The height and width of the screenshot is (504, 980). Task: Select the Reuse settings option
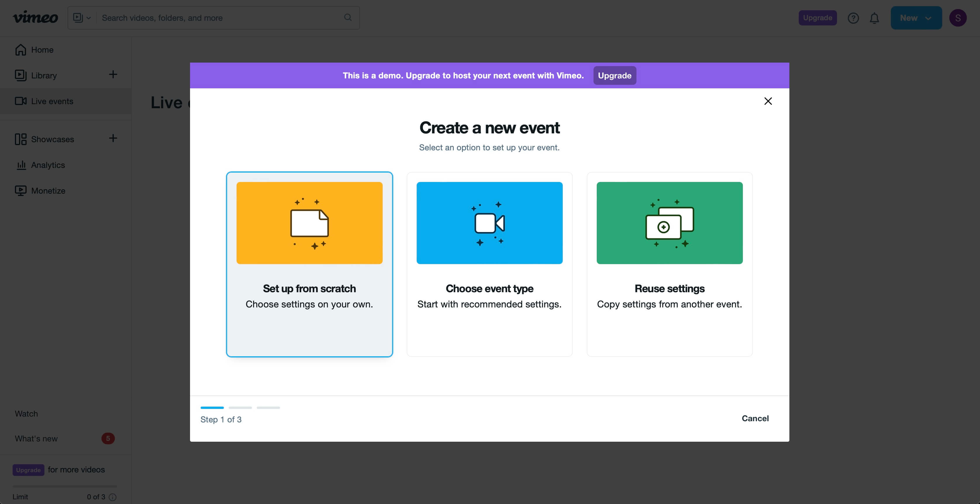pos(669,264)
